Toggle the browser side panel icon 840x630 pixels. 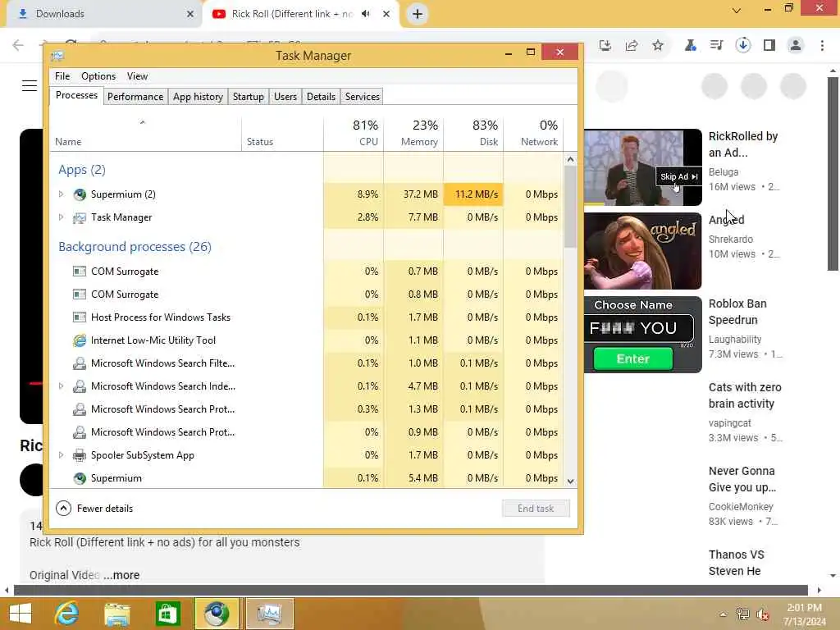[769, 46]
